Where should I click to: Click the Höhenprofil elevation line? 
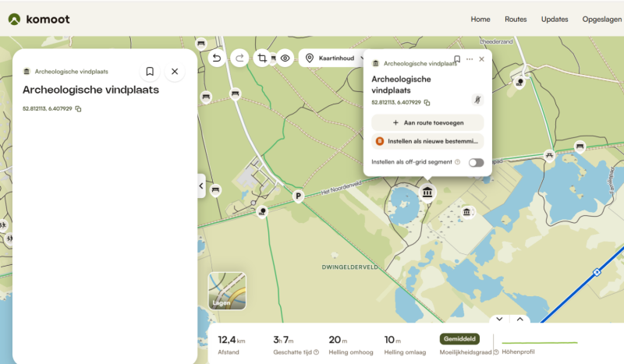(x=540, y=342)
